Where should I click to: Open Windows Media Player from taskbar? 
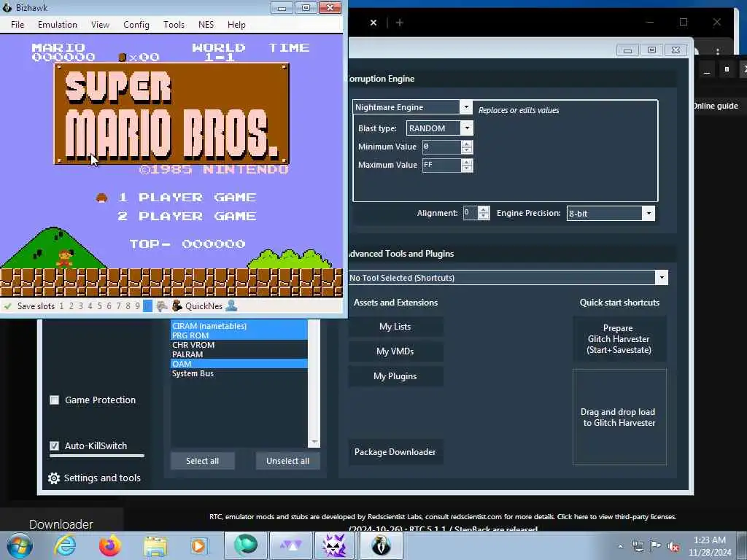point(198,545)
